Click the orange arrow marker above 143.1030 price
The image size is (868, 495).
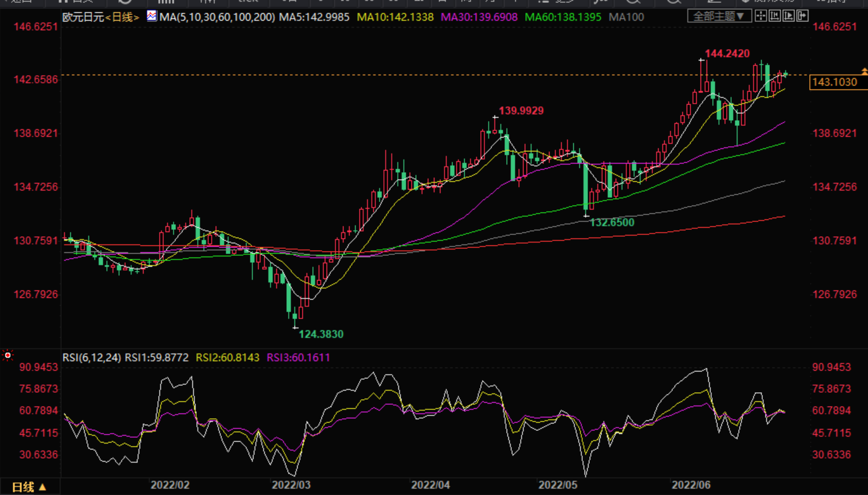(864, 71)
